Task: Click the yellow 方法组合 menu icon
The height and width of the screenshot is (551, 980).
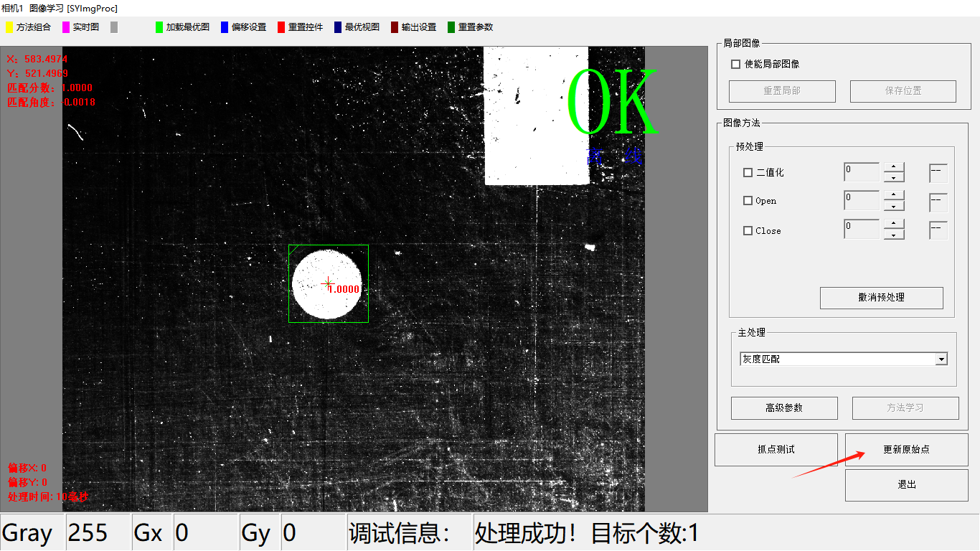Action: pos(9,27)
